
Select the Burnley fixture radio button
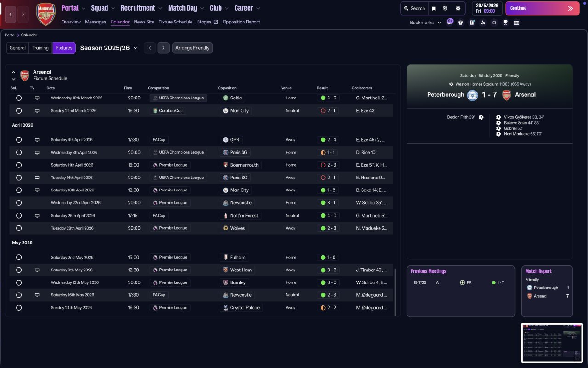(x=19, y=282)
